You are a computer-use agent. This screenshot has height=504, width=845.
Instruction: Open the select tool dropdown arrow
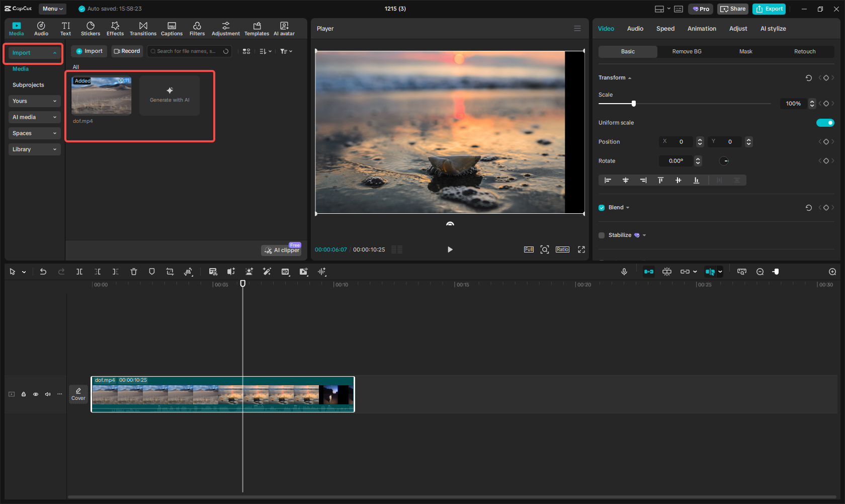click(24, 272)
